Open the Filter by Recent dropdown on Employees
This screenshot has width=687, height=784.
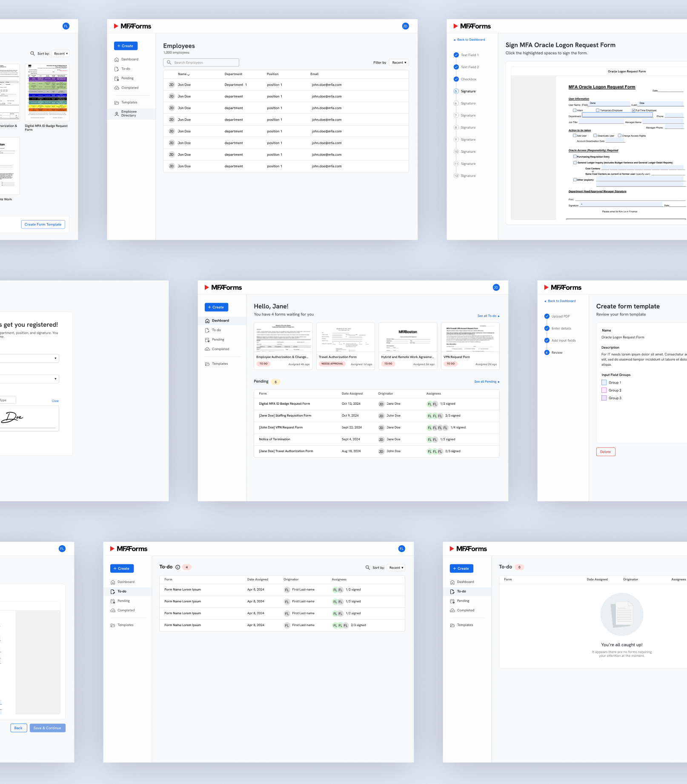(399, 63)
